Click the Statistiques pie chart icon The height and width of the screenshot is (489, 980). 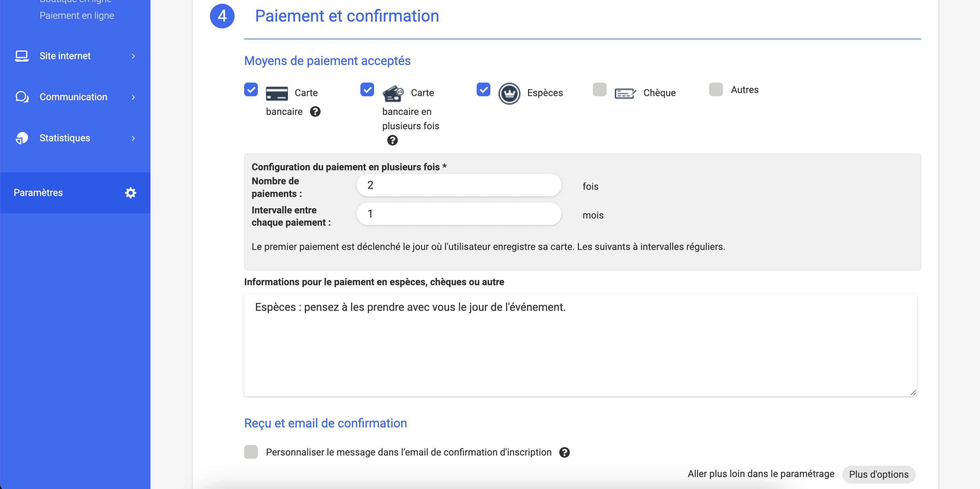click(x=22, y=138)
